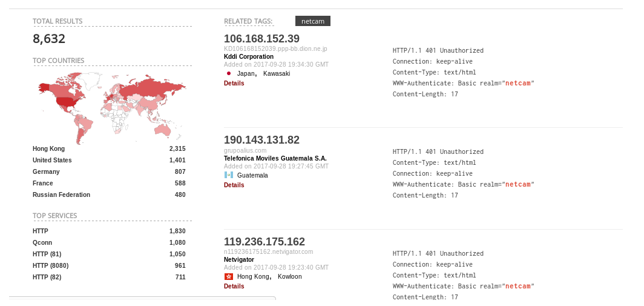Image resolution: width=644 pixels, height=306 pixels.
Task: Filter results by France
Action: [43, 184]
